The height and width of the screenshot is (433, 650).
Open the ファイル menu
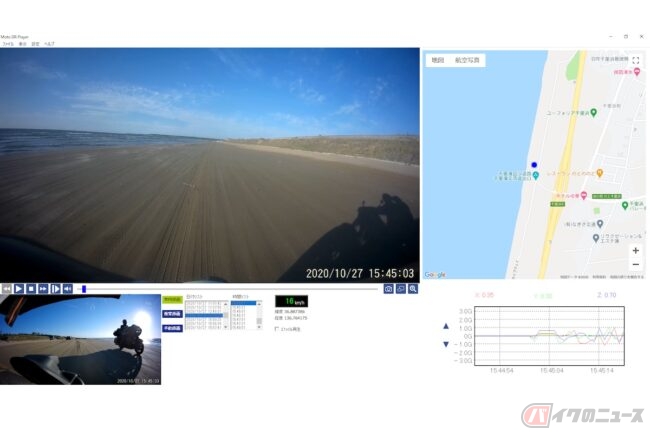[x=8, y=44]
